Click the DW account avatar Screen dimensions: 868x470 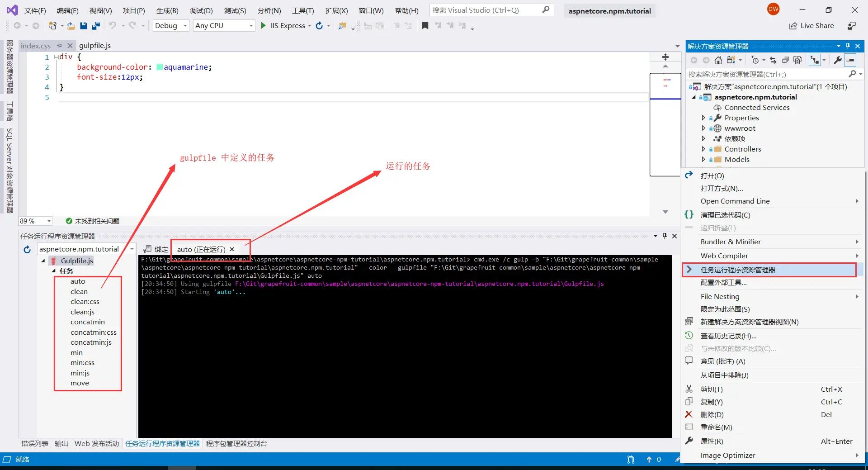774,9
